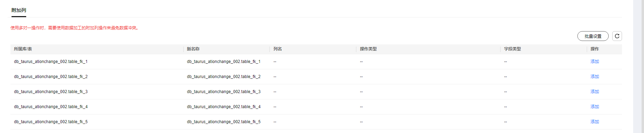The width and height of the screenshot is (644, 133).
Task: Select the 操作类型 column header
Action: [368, 49]
